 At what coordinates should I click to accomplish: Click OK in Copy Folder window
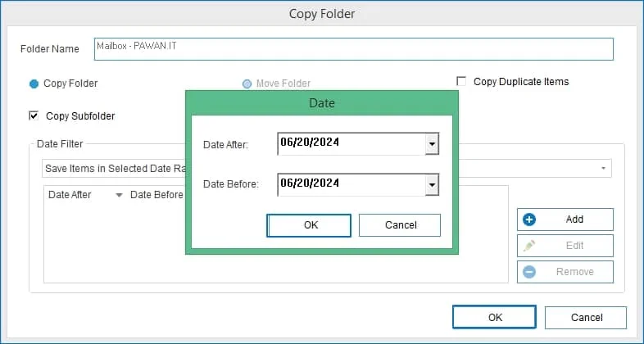[x=495, y=317]
